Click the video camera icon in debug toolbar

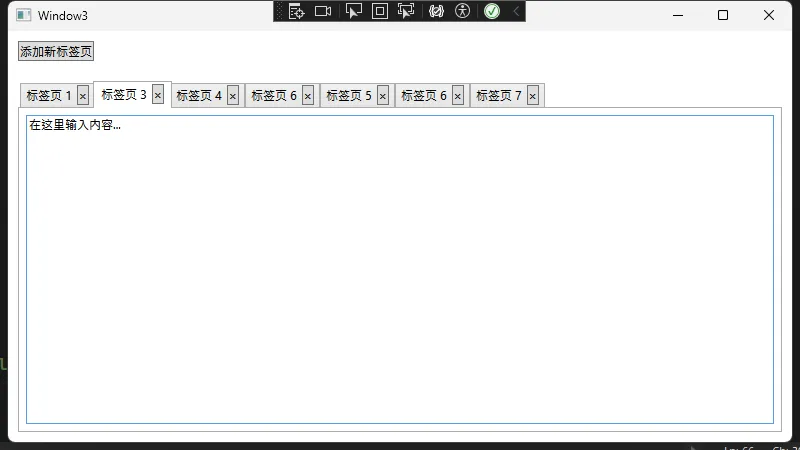click(x=323, y=11)
